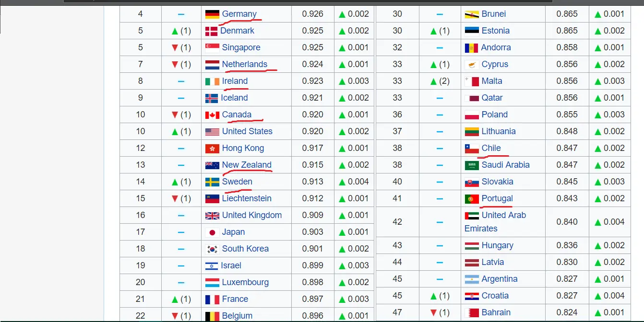Follow the Singapore link
The image size is (644, 322).
241,47
